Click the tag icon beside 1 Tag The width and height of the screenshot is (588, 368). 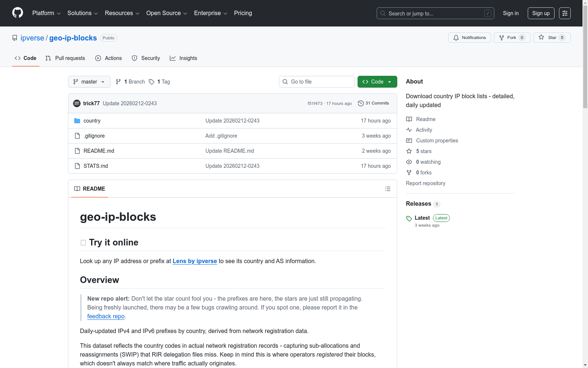click(151, 82)
